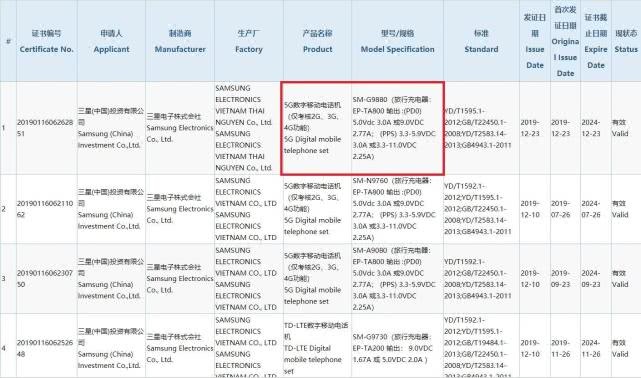Click the Original Issue Date column header
641x378 pixels.
click(565, 41)
